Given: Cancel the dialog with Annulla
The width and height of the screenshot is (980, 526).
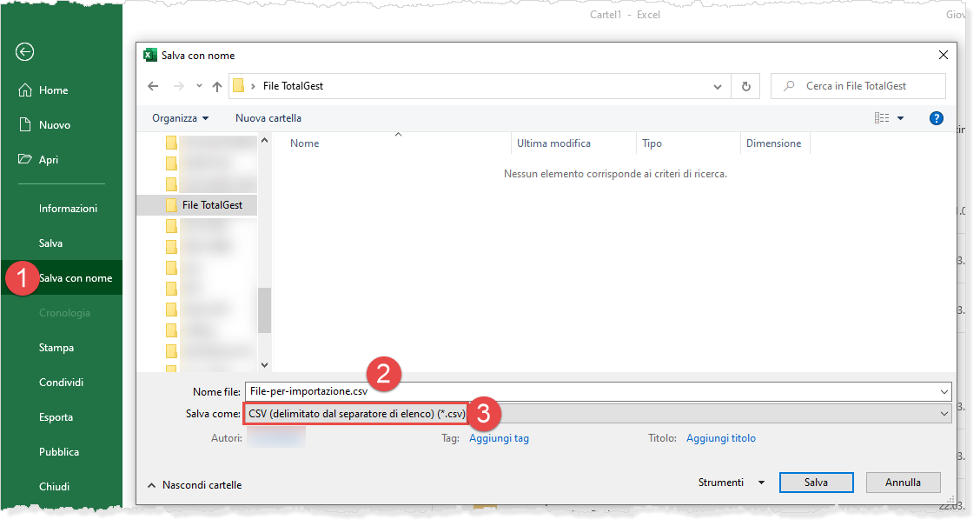Looking at the screenshot, I should point(902,483).
